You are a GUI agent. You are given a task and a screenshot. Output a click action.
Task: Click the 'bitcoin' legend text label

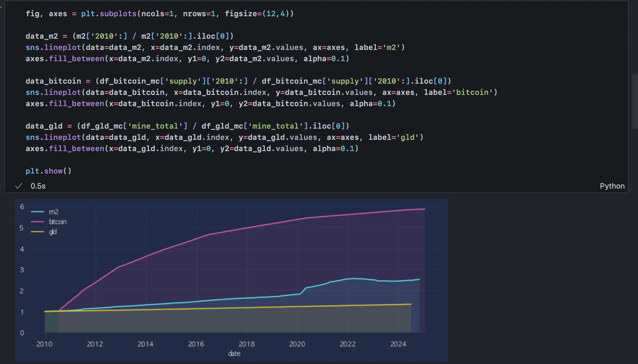(58, 222)
